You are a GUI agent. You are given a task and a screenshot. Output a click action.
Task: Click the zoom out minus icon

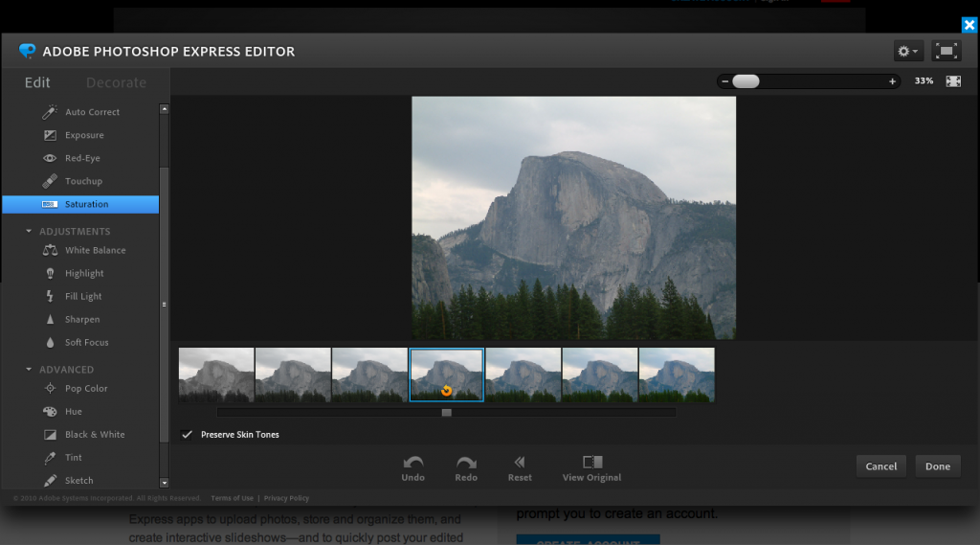725,81
